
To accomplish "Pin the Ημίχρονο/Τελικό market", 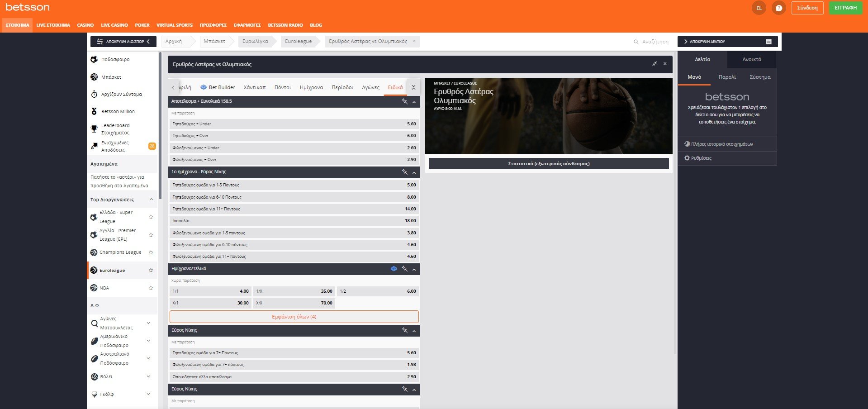I will pos(404,269).
